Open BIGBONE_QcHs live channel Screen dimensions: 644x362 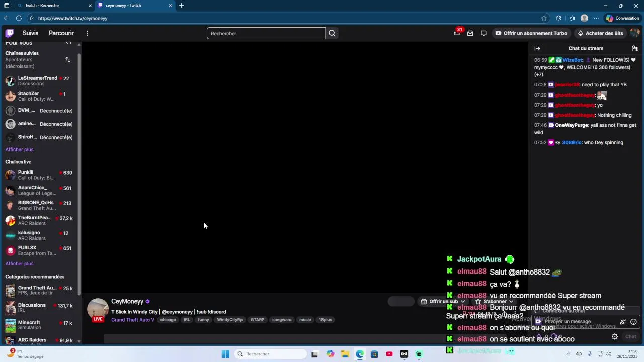pos(39,205)
